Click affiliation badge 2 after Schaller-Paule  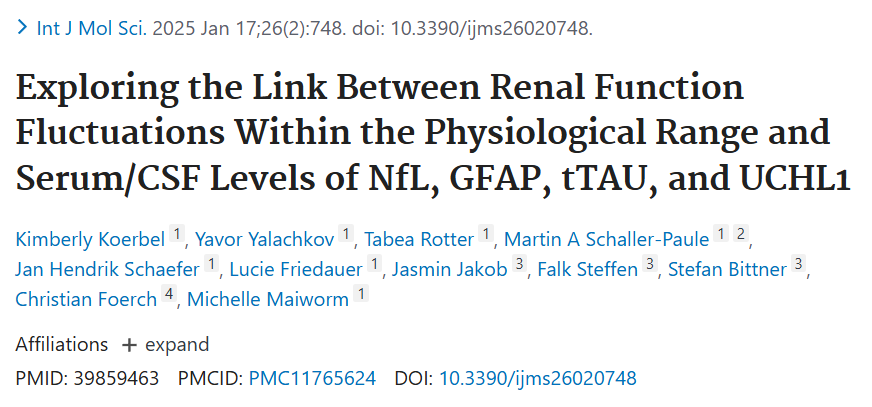point(740,234)
